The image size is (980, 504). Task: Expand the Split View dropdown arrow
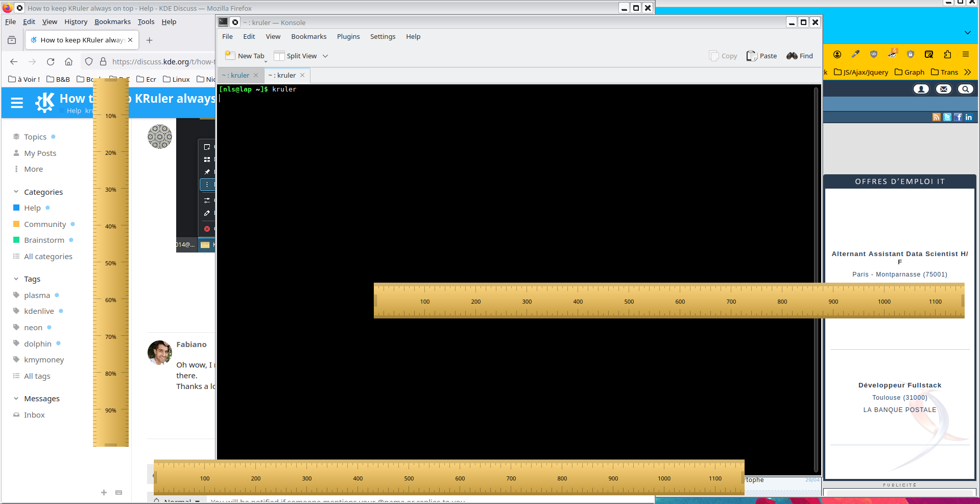click(325, 56)
